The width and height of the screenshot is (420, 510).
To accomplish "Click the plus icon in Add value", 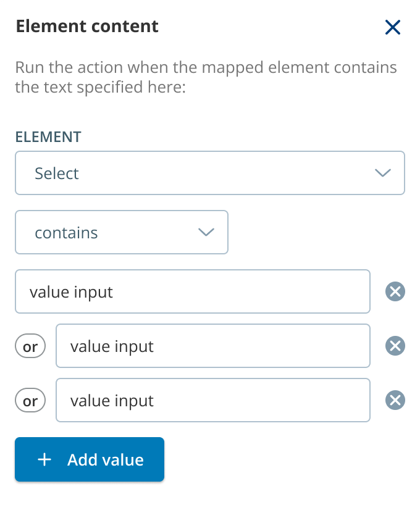I will pyautogui.click(x=44, y=459).
